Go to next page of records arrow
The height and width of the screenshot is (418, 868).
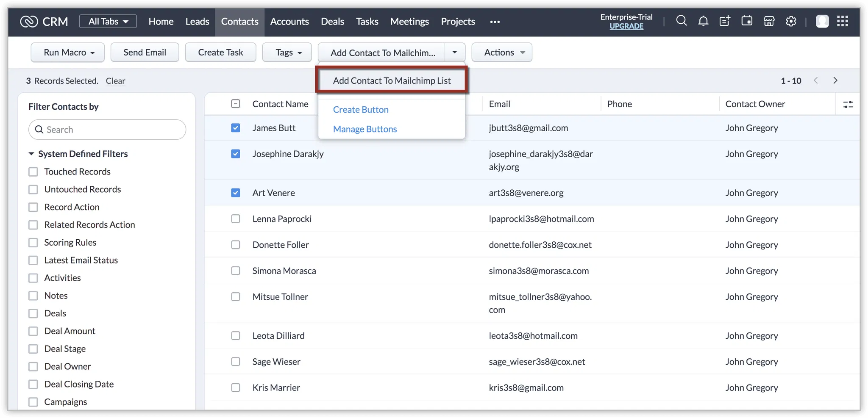(x=835, y=80)
